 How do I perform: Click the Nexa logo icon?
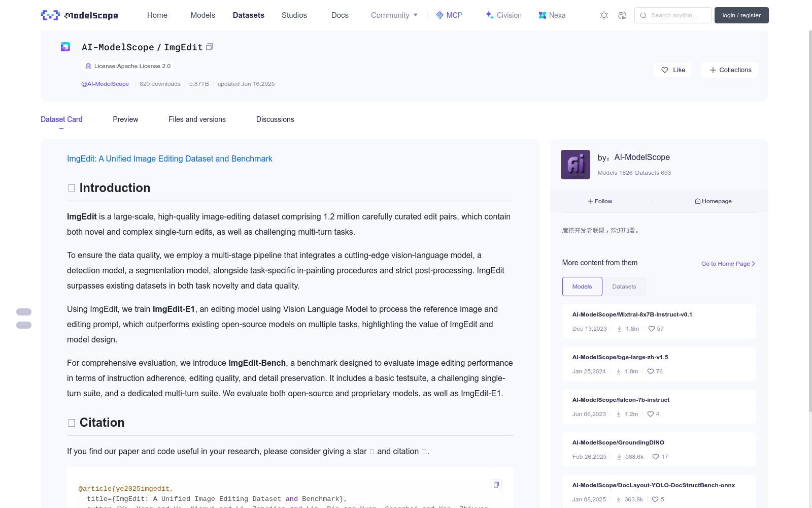[543, 15]
